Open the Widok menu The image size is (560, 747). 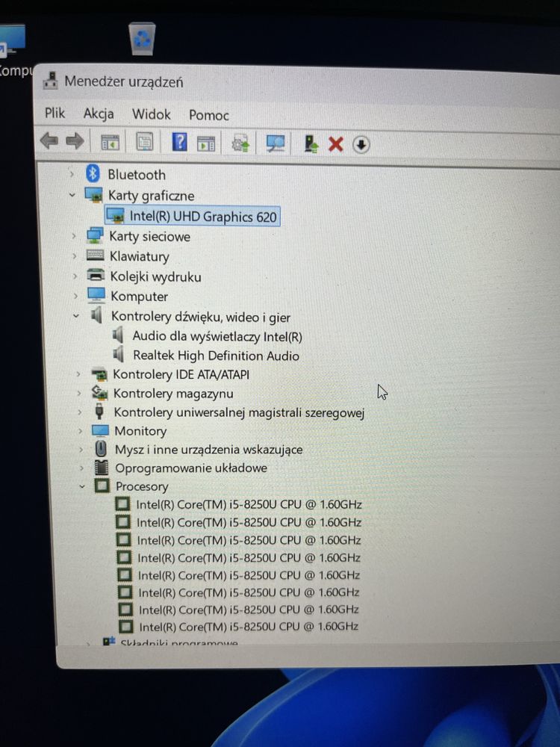pyautogui.click(x=152, y=114)
